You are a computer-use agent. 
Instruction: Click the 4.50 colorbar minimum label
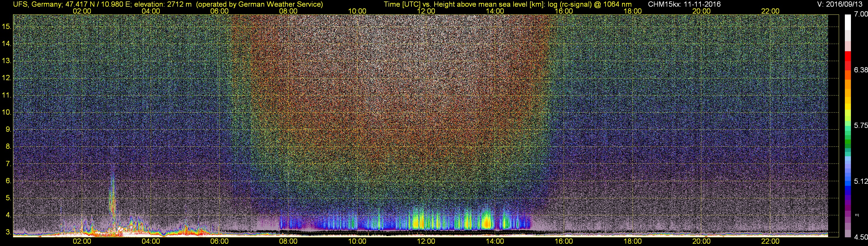click(860, 237)
